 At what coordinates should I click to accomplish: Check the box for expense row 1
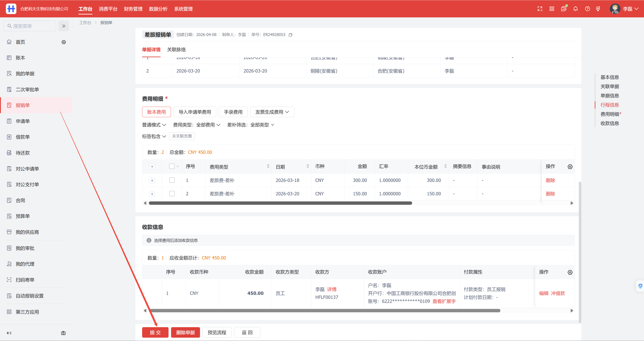coord(172,180)
